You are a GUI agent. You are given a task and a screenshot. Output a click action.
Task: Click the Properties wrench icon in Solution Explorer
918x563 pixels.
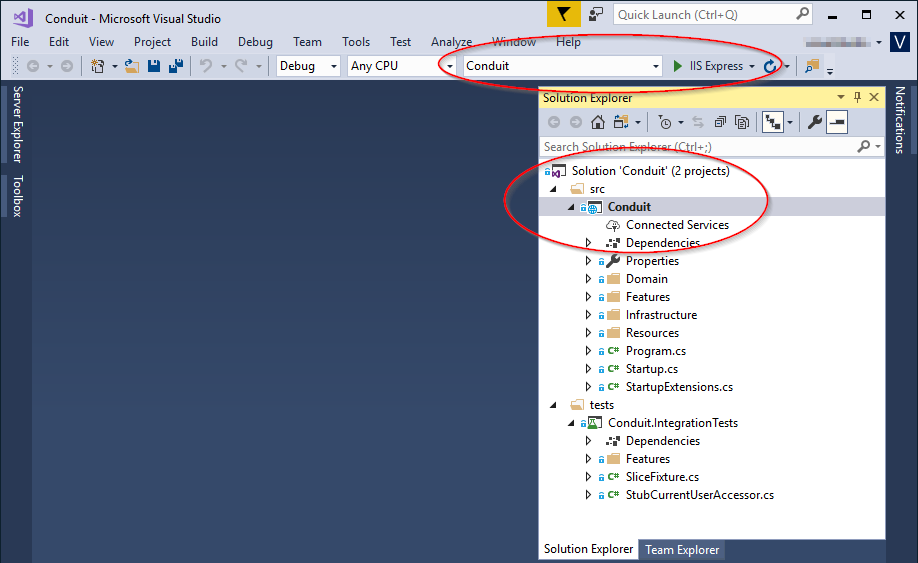tap(814, 122)
